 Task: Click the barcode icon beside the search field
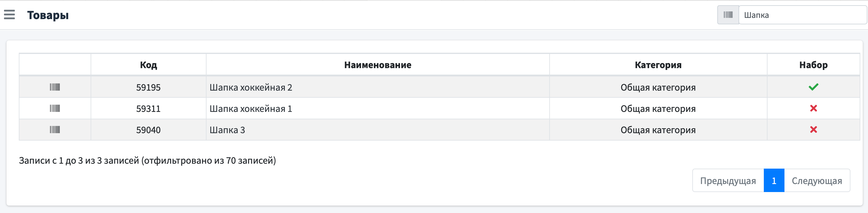click(728, 15)
